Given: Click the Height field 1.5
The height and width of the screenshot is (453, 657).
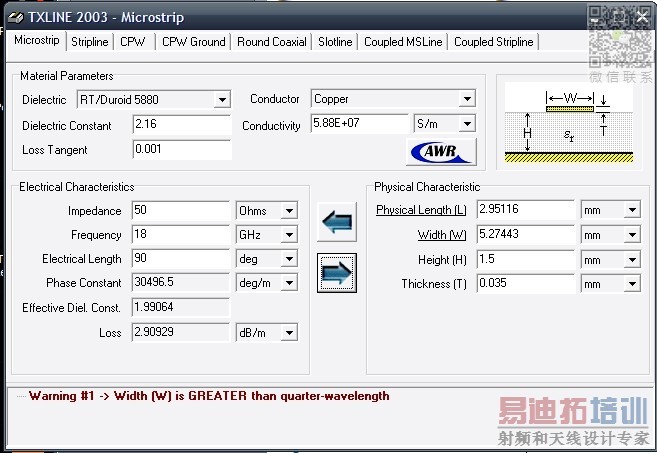Looking at the screenshot, I should click(x=526, y=260).
